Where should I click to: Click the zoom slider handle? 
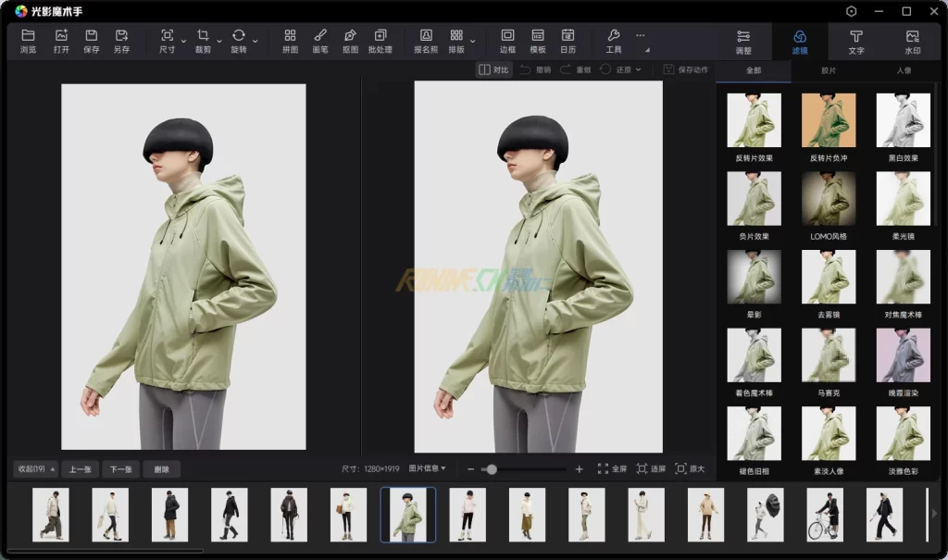pos(492,469)
